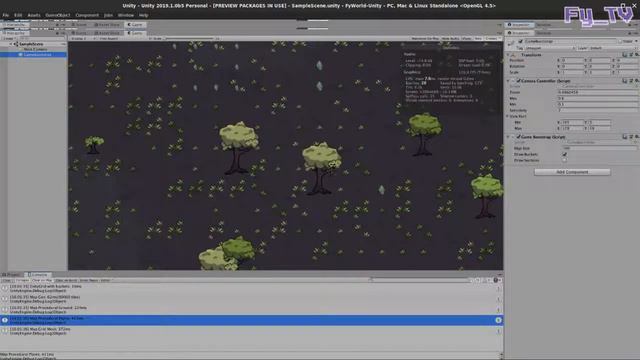Click the Map Size field
The width and height of the screenshot is (640, 360).
tap(600, 148)
